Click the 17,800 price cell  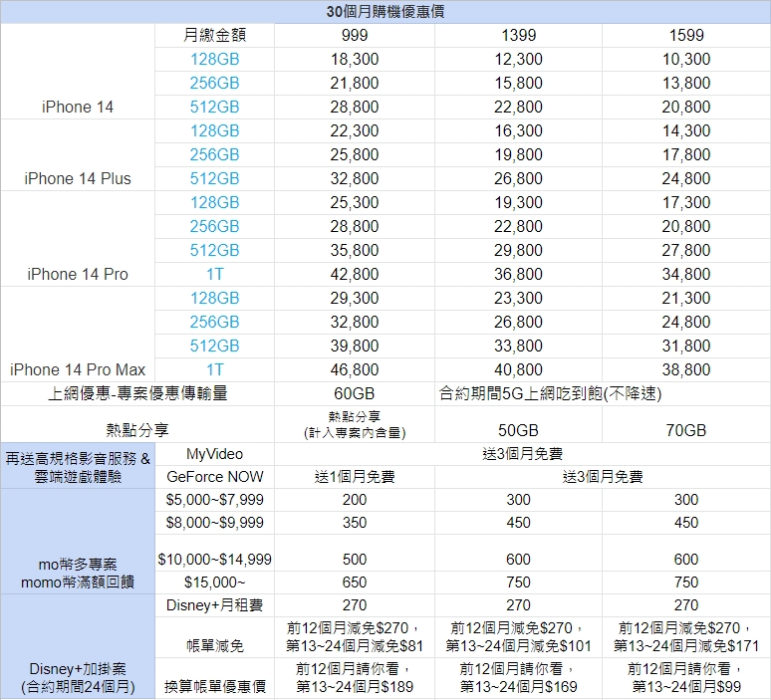click(x=686, y=155)
